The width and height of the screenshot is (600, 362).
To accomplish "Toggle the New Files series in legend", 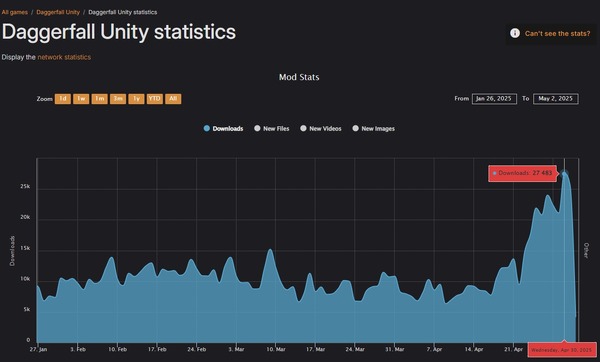I will tap(272, 129).
